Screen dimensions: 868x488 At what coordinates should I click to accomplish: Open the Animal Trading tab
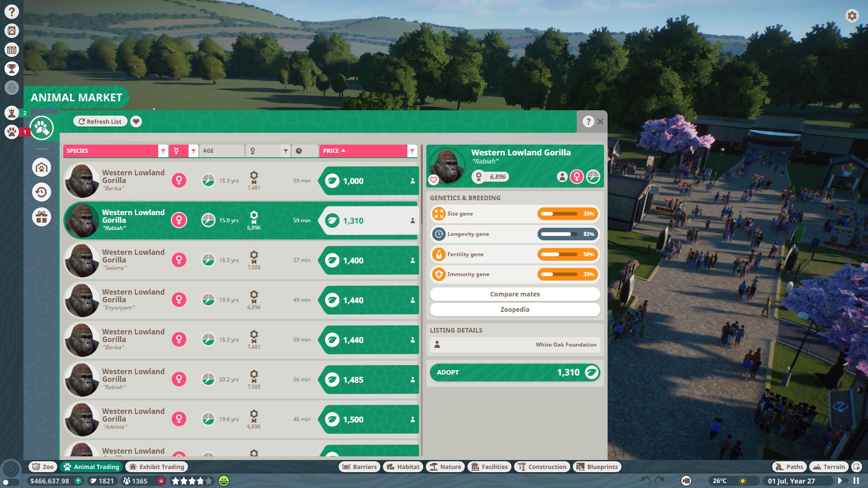click(92, 467)
